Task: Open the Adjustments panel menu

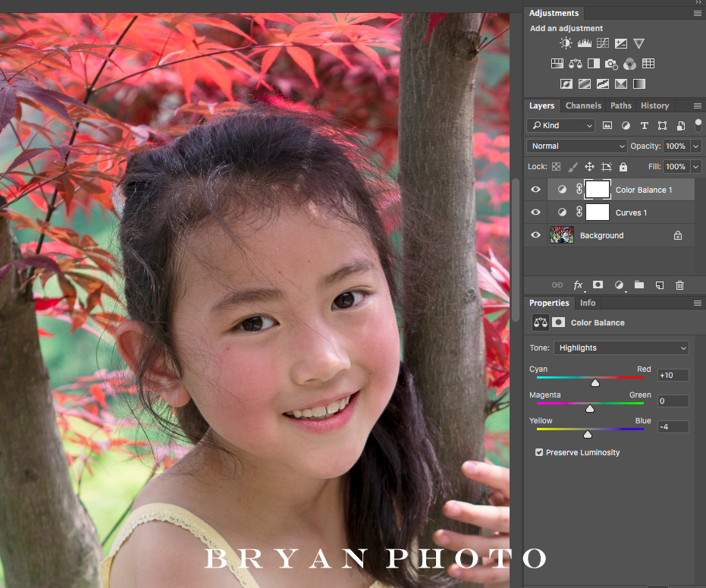Action: 698,14
